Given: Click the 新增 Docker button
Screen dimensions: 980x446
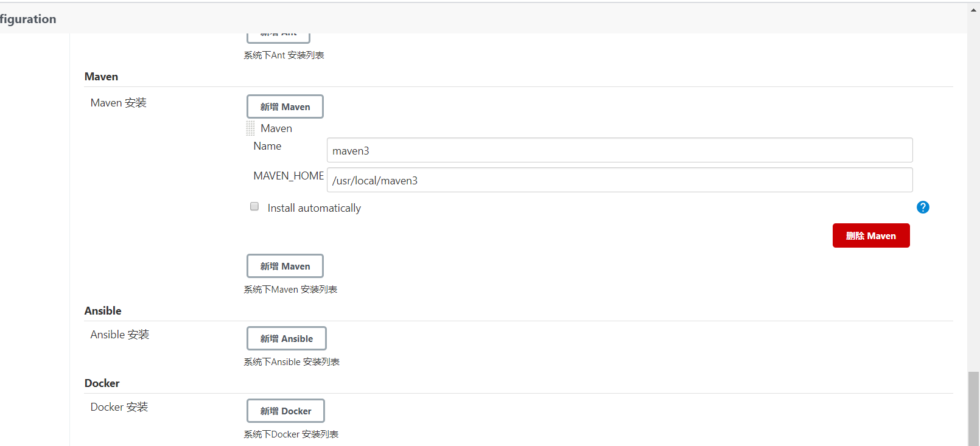Looking at the screenshot, I should click(x=285, y=410).
